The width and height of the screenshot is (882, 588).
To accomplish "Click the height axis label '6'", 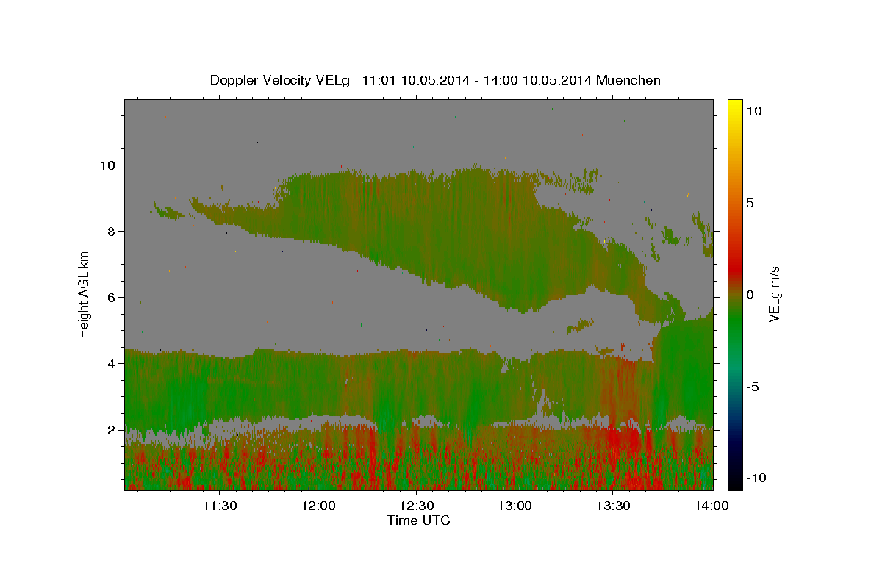I will 111,298.
